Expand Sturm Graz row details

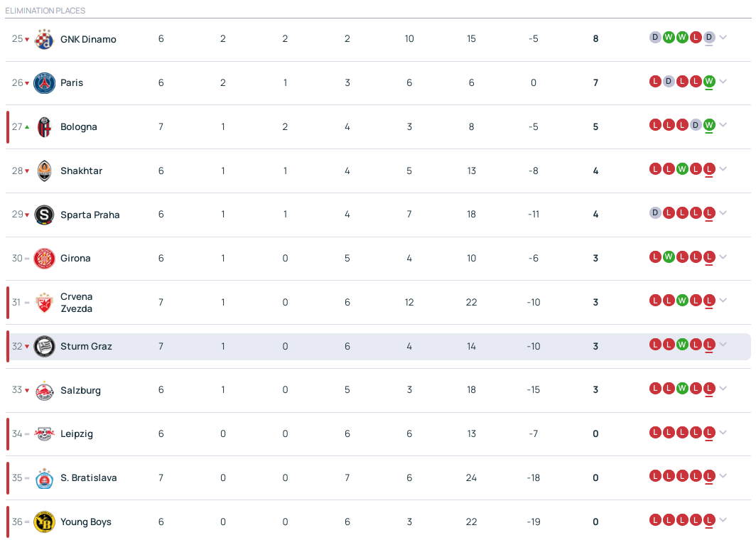pos(723,345)
